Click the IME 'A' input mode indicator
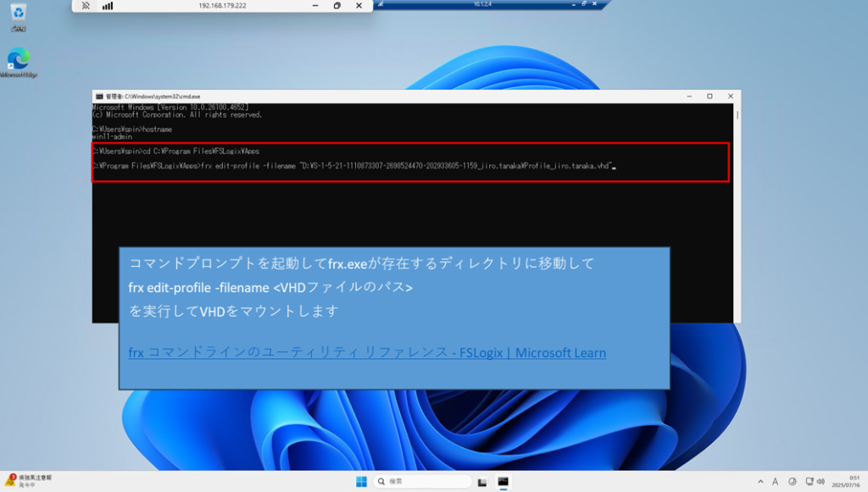868x492 pixels. point(775,482)
